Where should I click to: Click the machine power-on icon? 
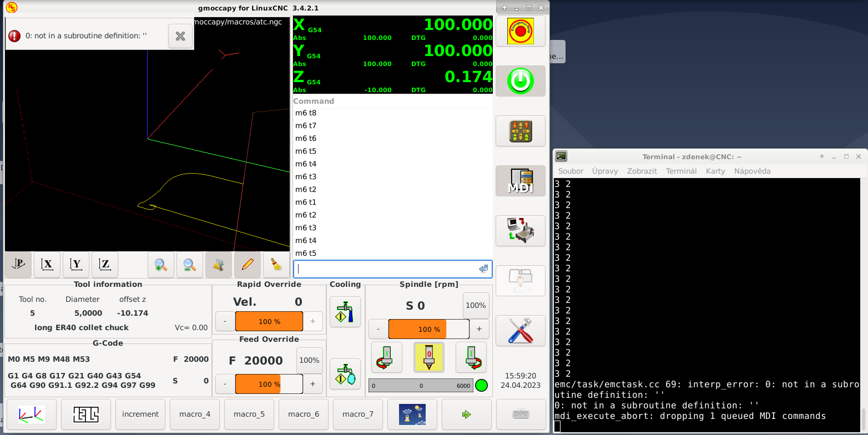tap(520, 80)
